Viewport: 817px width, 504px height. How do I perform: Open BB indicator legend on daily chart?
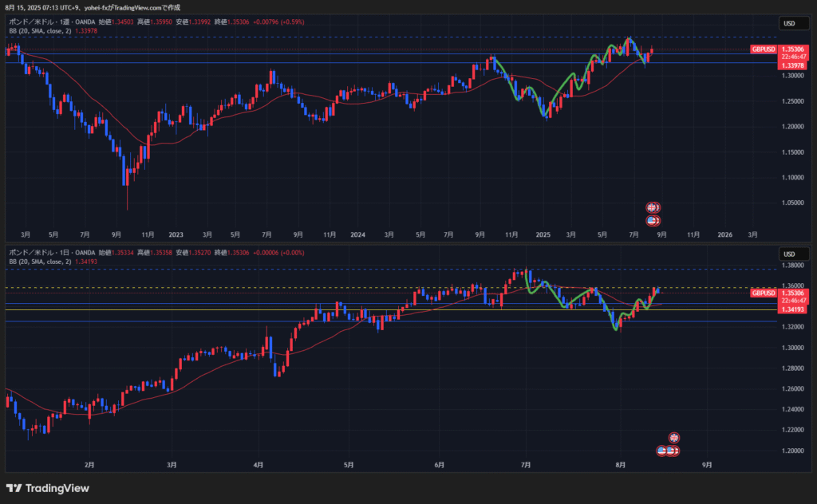(40, 261)
